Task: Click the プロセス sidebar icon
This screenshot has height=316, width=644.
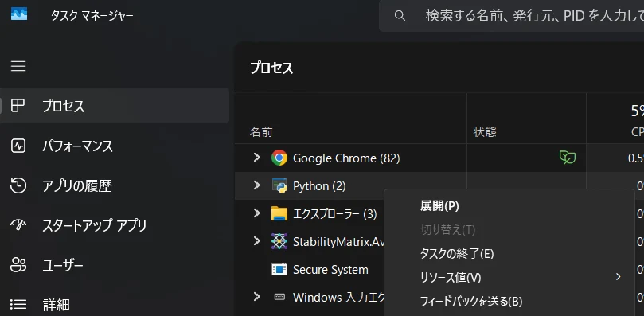Action: [18, 106]
